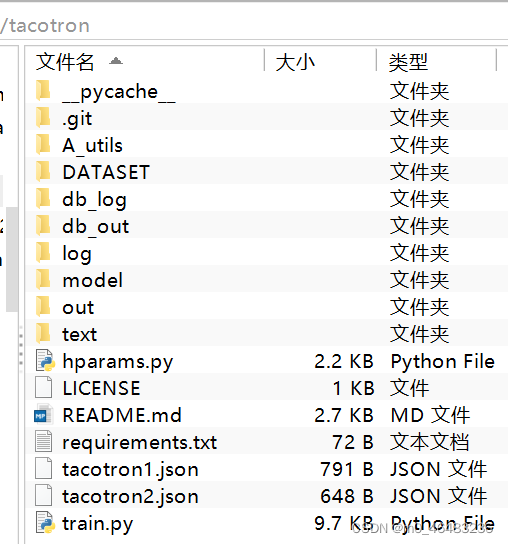
Task: Select the A_utils file name
Action: click(x=92, y=145)
